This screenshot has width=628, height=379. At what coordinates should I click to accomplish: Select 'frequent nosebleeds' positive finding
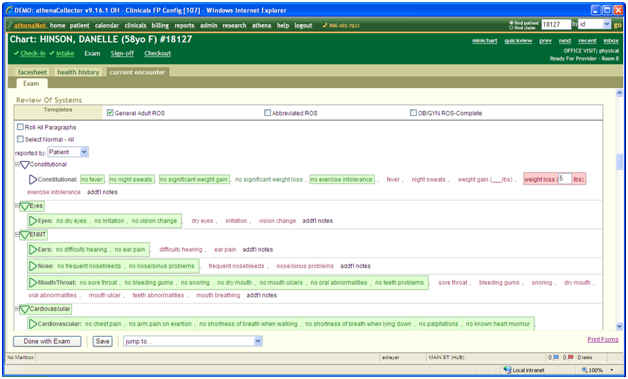click(x=236, y=266)
